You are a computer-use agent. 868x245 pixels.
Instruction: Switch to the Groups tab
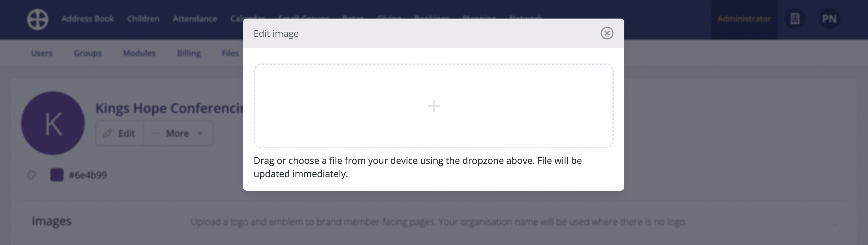[x=88, y=53]
